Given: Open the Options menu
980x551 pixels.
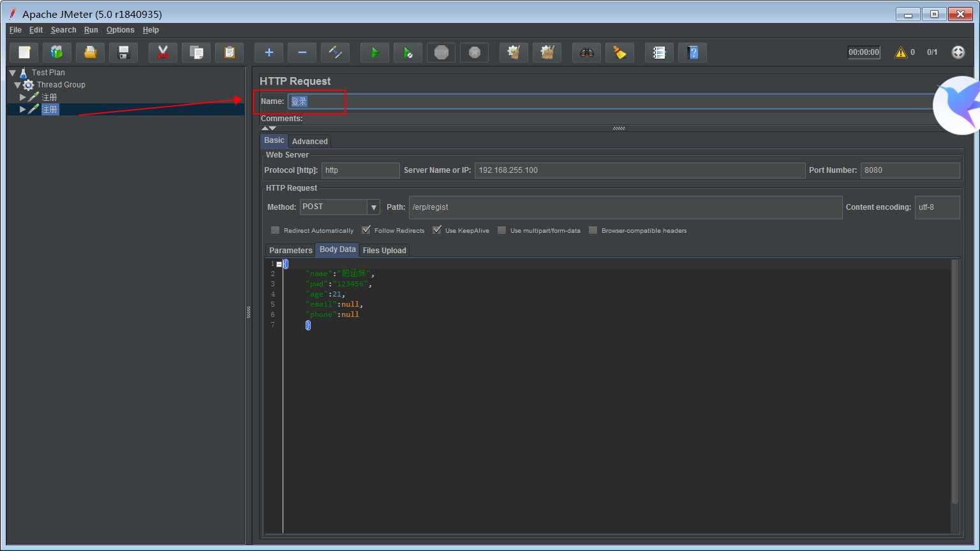Looking at the screenshot, I should tap(120, 30).
